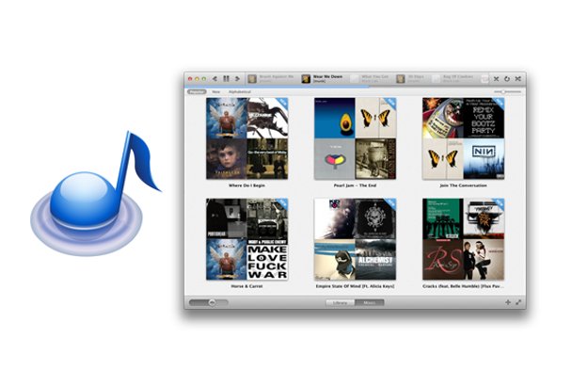Open the Pearl Jam – The End mix cover
588x371 pixels.
pos(355,138)
